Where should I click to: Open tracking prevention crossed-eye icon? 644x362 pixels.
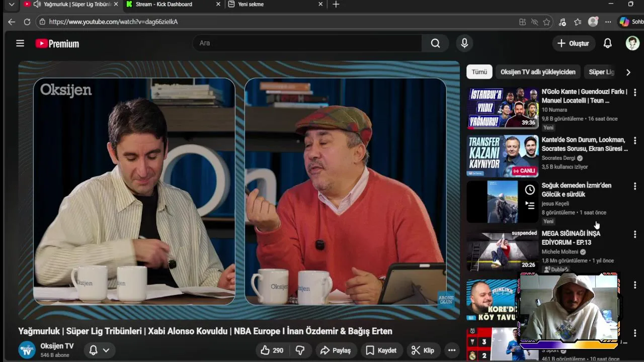pos(534,22)
